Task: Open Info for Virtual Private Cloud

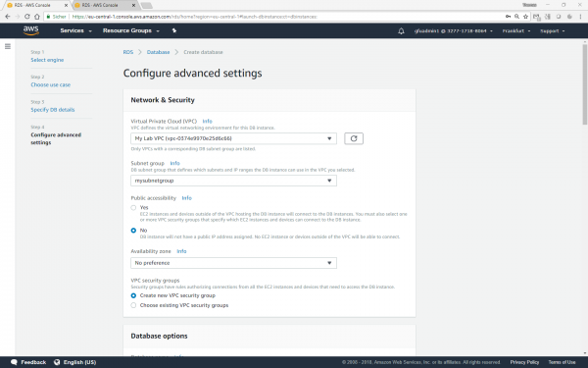Action: click(x=208, y=122)
